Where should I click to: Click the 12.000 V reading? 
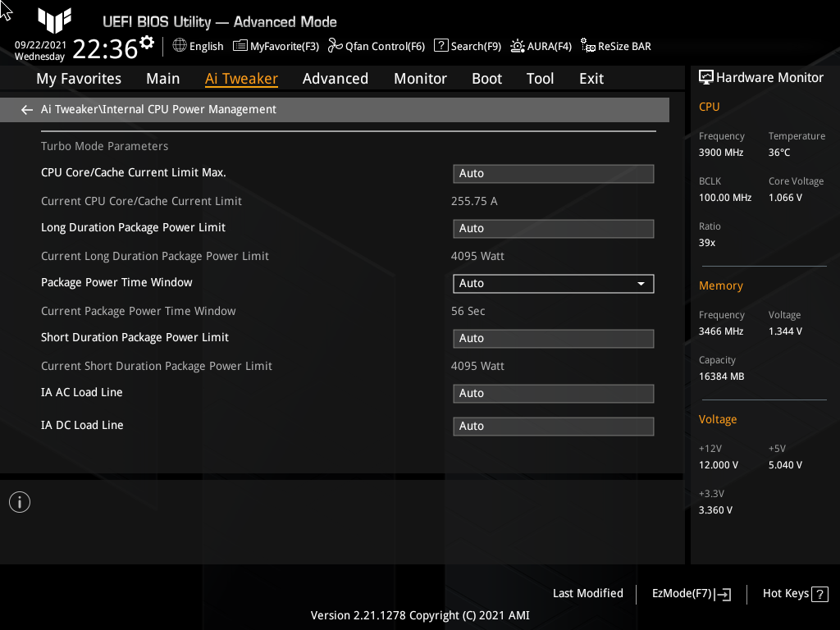719,465
